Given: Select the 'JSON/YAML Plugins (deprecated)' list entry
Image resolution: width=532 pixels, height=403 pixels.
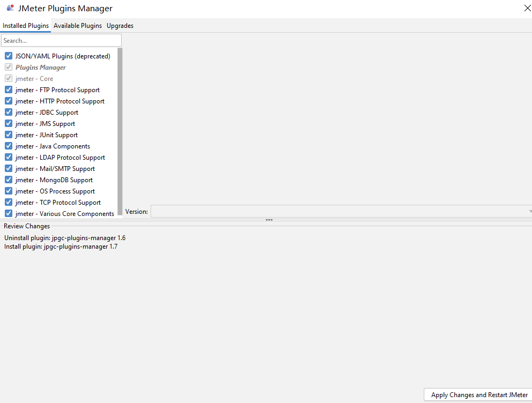Looking at the screenshot, I should [63, 56].
